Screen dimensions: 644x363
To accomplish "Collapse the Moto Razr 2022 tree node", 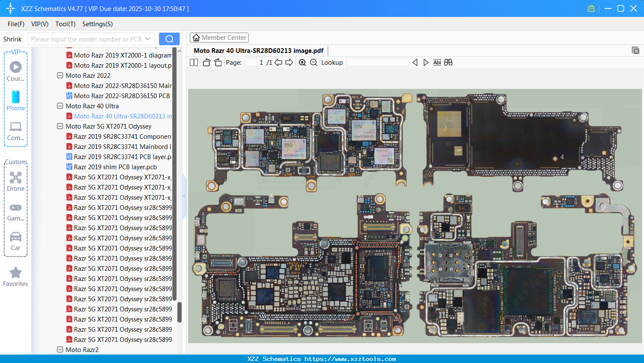I will 60,76.
